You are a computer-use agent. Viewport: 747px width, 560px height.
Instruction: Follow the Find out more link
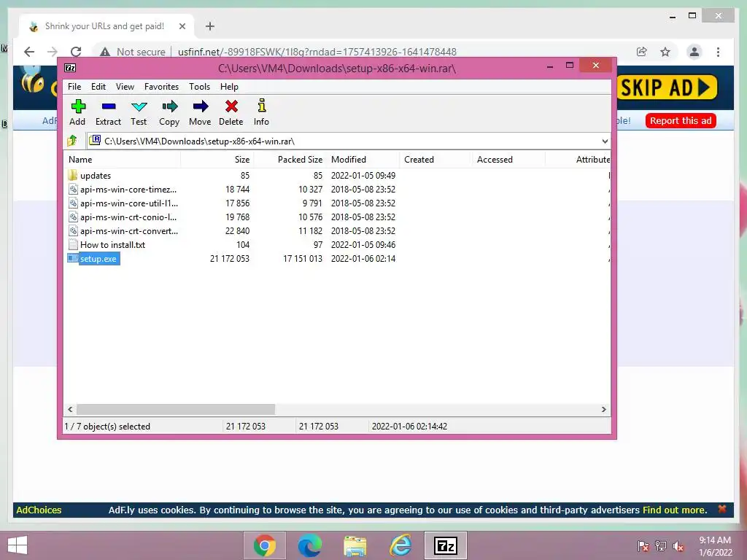tap(675, 510)
